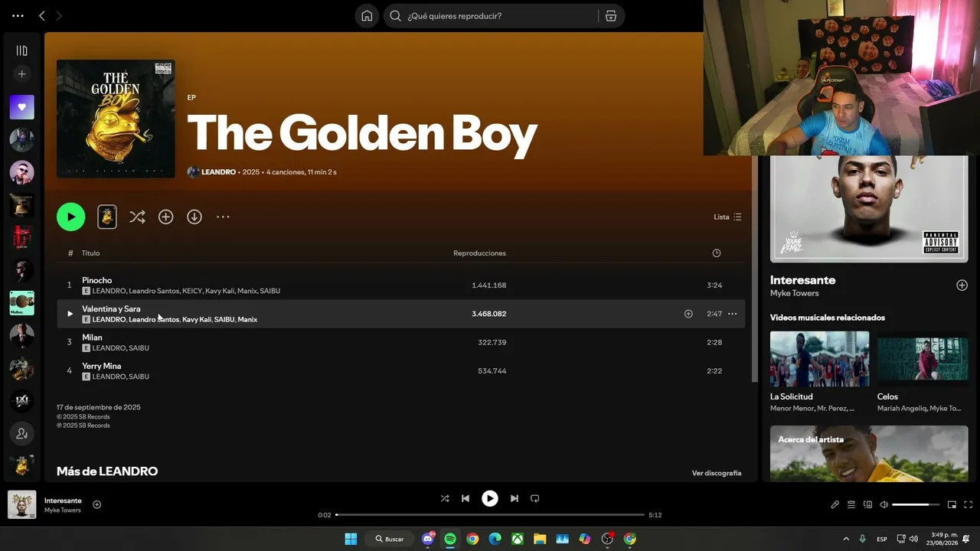Viewport: 980px width, 551px height.
Task: Open the Interesante title in the player bar
Action: coord(63,500)
